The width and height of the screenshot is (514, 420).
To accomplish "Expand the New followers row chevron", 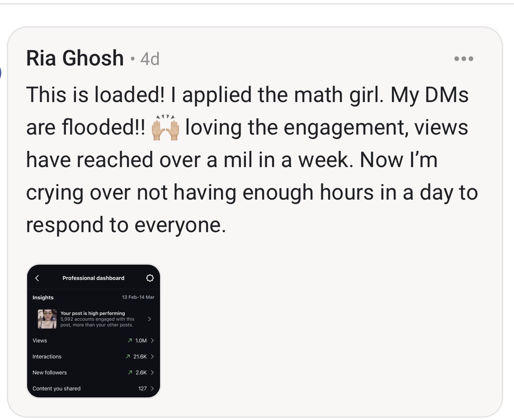I will tap(152, 373).
